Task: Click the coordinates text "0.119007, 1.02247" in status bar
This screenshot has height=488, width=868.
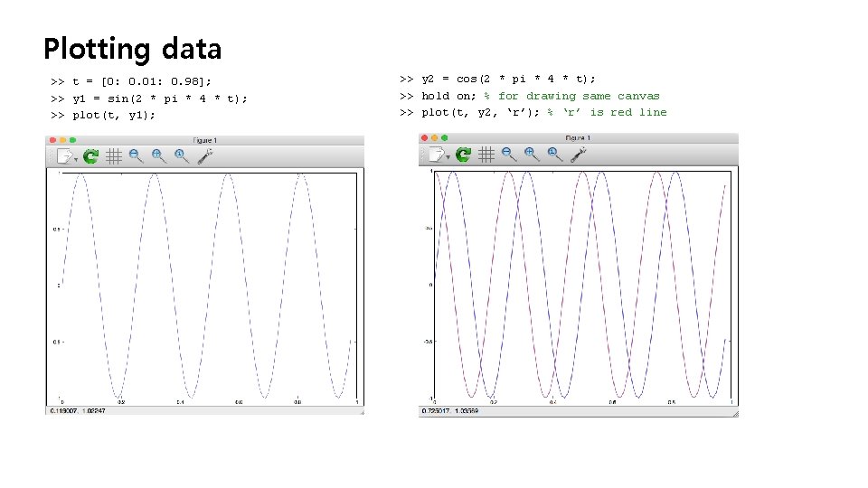Action: [78, 411]
